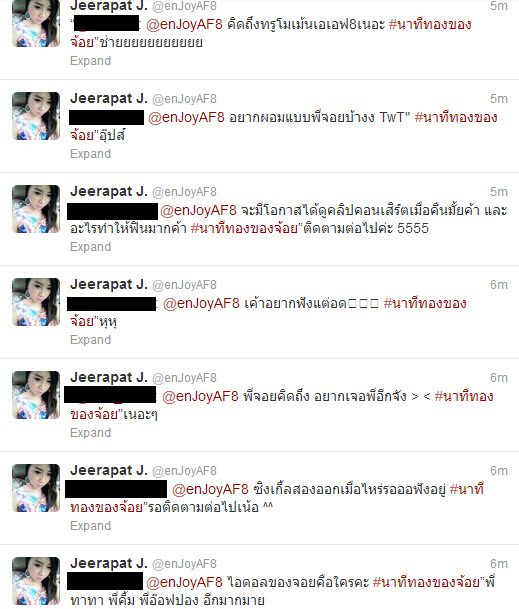Click the red @enJoyAF8 mention in TwT tweet
Image resolution: width=519 pixels, height=609 pixels.
pyautogui.click(x=186, y=117)
